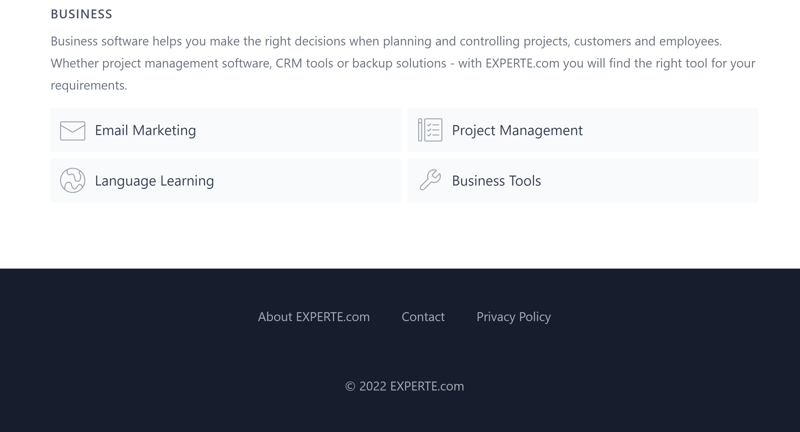Image resolution: width=800 pixels, height=432 pixels.
Task: Click the © 2022 EXPERTE.com copyright text
Action: point(405,386)
